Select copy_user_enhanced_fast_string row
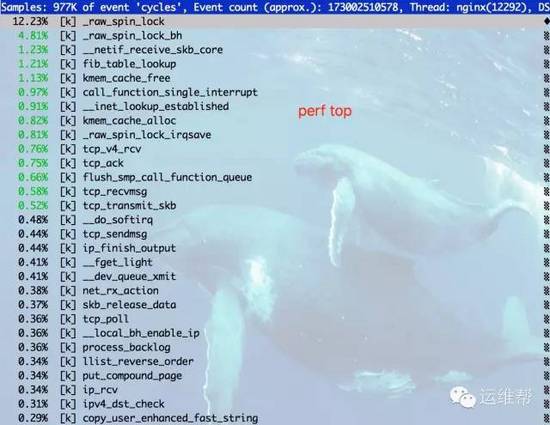The height and width of the screenshot is (425, 550). (x=275, y=418)
